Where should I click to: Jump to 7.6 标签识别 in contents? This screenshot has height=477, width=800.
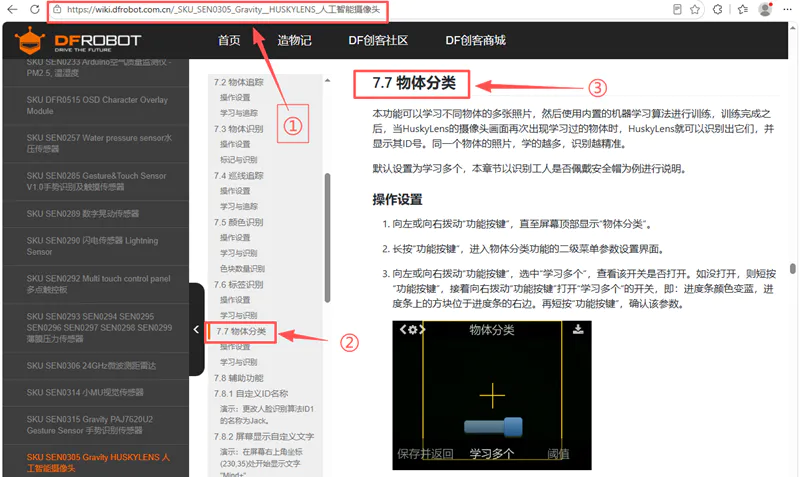point(239,285)
